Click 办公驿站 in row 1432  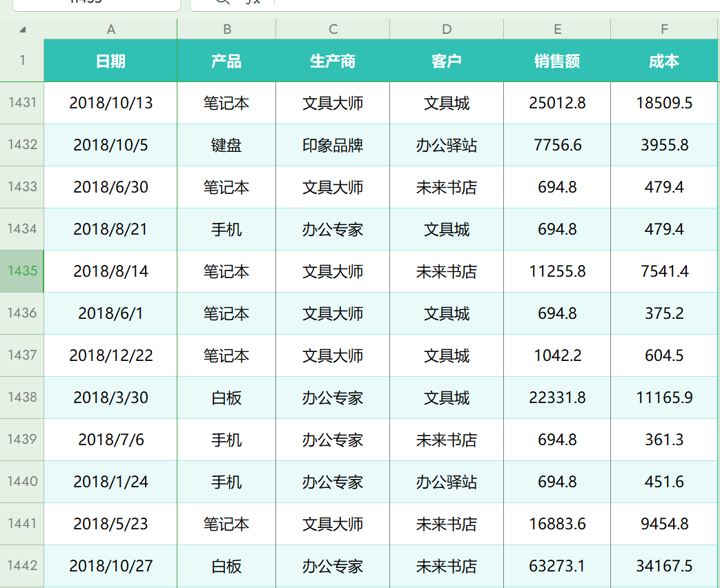point(447,145)
